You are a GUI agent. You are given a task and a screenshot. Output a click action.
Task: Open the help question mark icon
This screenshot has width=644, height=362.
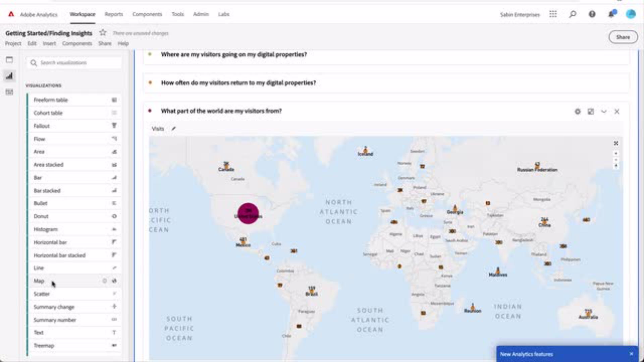(592, 14)
